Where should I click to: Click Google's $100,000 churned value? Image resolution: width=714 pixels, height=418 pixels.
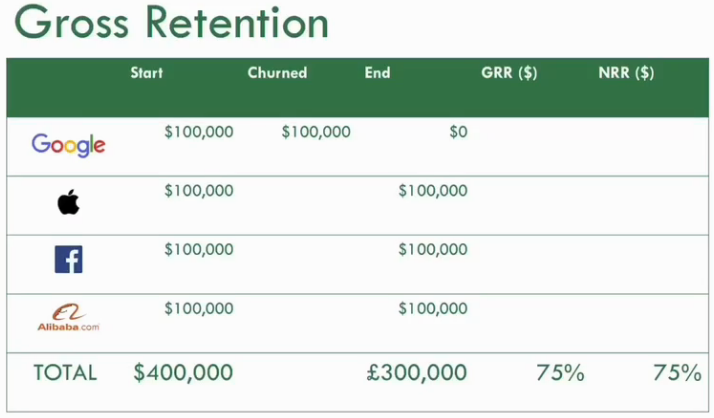pos(316,131)
